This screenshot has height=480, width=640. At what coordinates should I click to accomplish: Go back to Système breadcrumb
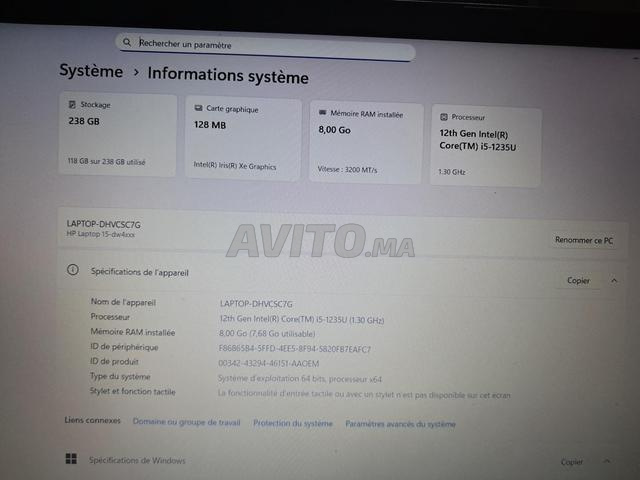[x=91, y=71]
